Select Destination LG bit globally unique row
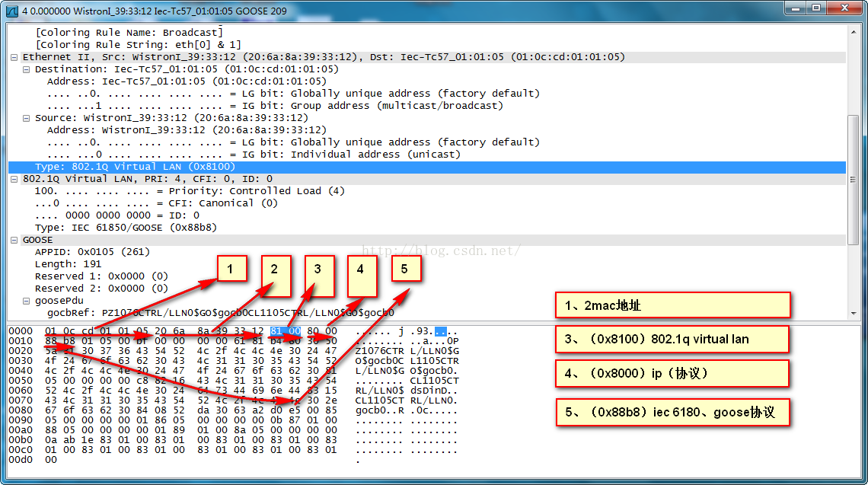The width and height of the screenshot is (868, 485). [x=293, y=94]
